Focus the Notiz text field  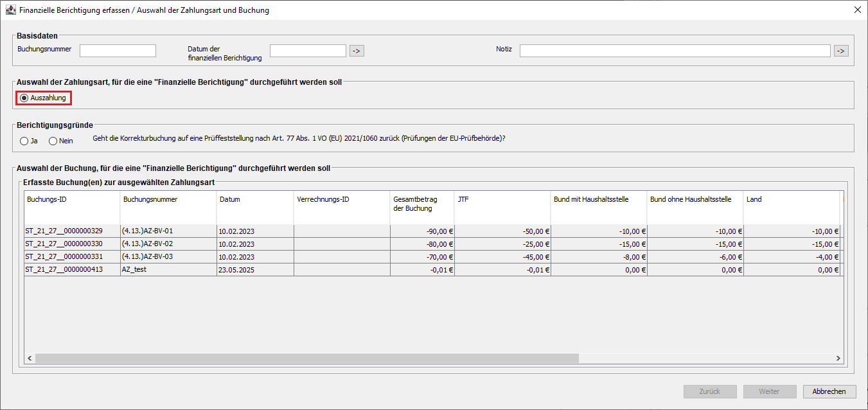coord(675,51)
